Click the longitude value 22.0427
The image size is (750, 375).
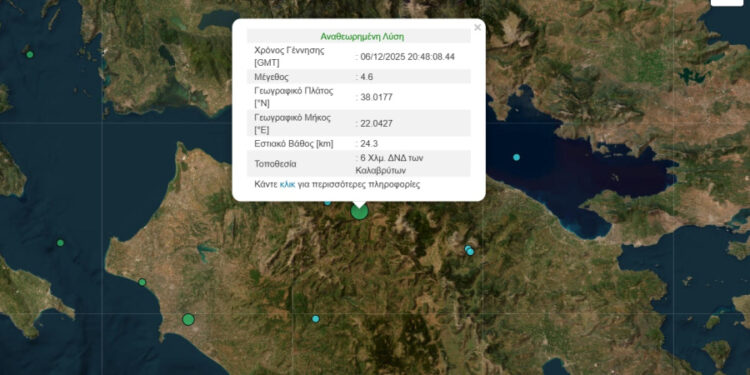click(x=376, y=123)
